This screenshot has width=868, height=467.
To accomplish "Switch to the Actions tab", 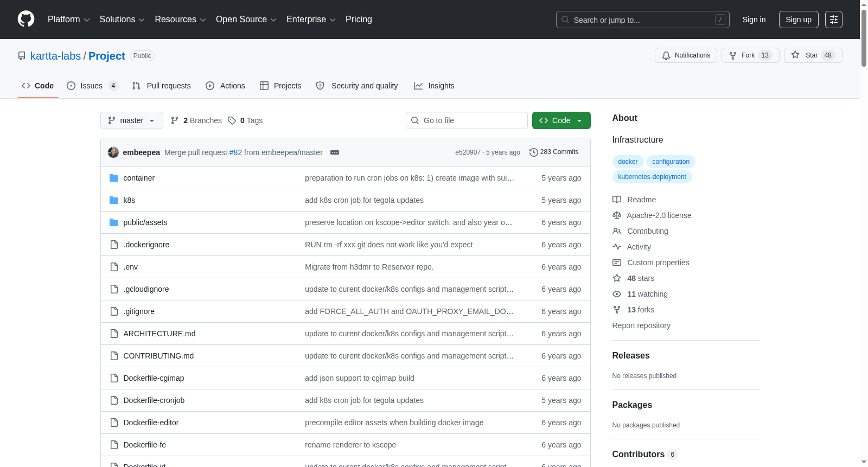I will pos(226,86).
